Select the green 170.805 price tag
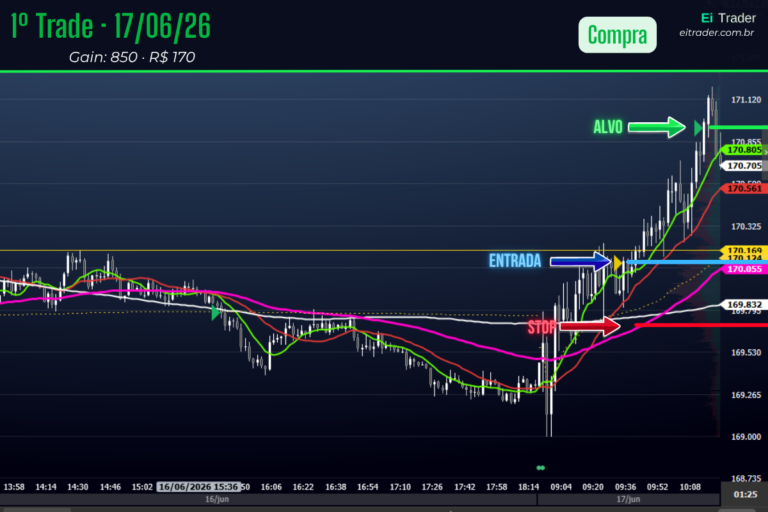Image resolution: width=768 pixels, height=512 pixels. (744, 150)
